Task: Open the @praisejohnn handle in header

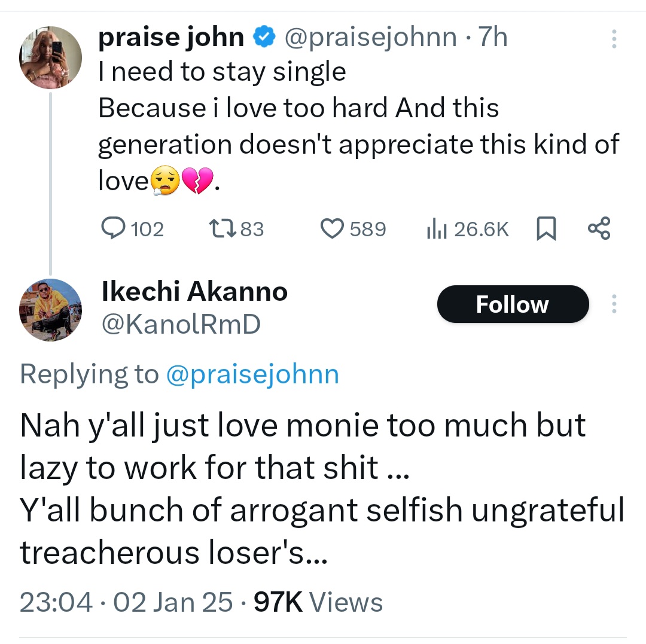Action: click(370, 38)
